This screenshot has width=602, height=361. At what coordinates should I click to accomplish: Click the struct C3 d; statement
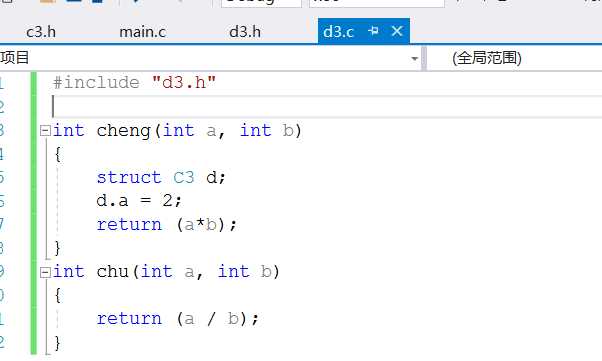[x=161, y=178]
